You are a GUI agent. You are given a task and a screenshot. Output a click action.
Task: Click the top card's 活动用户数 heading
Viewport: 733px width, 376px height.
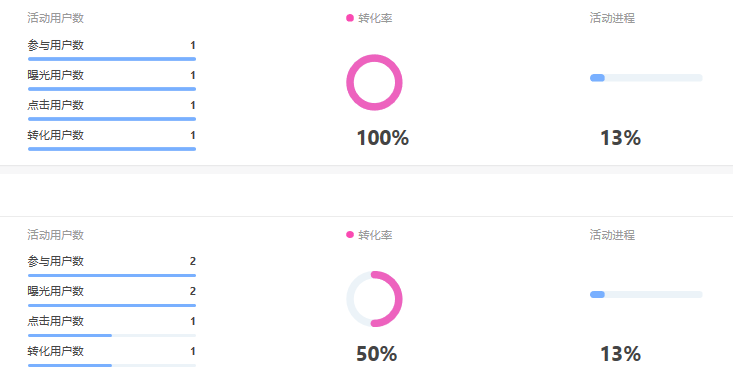click(x=56, y=18)
